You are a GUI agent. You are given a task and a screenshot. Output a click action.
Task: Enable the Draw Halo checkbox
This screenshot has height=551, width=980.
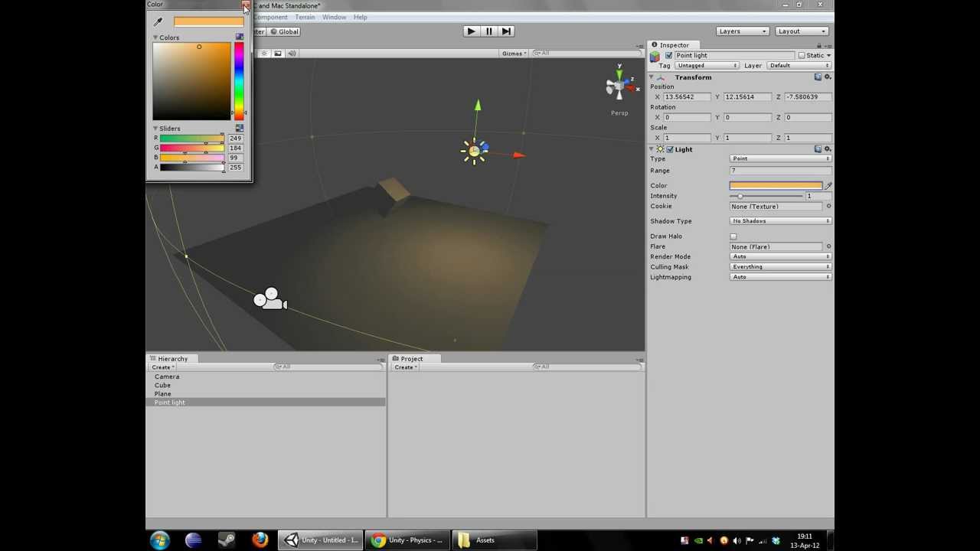coord(733,236)
